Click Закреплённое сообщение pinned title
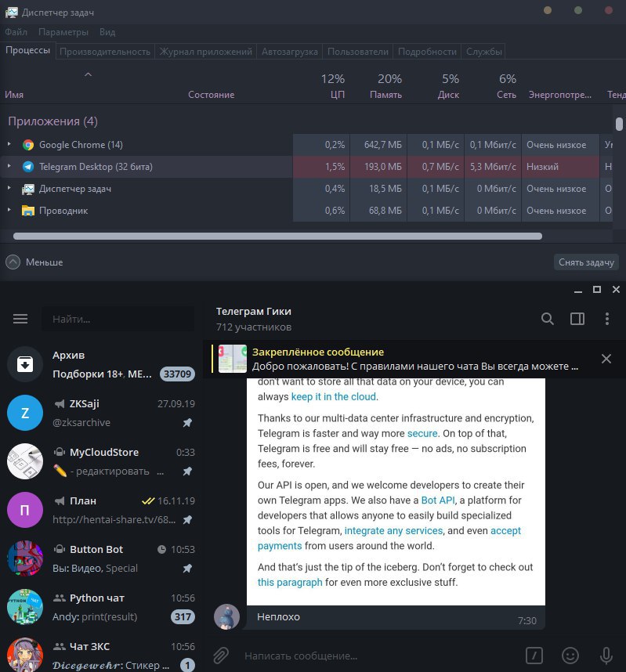Viewport: 626px width, 672px height. coord(318,352)
